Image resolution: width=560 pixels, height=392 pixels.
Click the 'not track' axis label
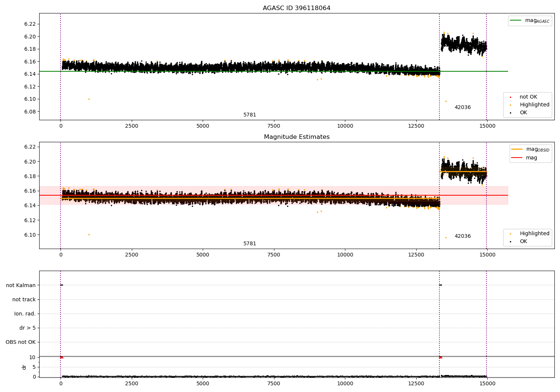click(x=24, y=299)
